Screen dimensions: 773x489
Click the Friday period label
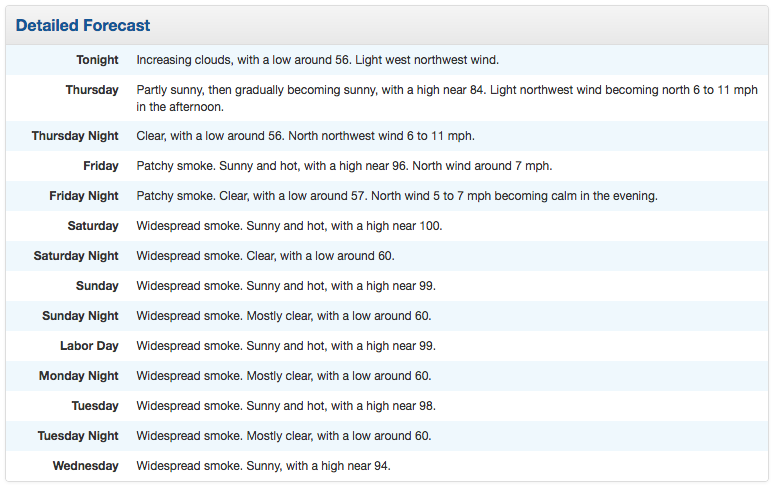pos(101,166)
